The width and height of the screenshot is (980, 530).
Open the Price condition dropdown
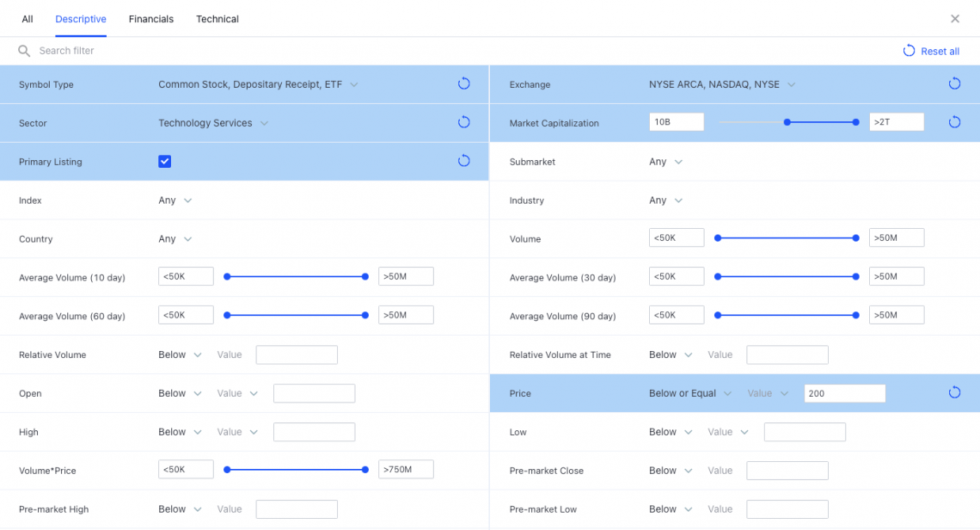(x=689, y=393)
